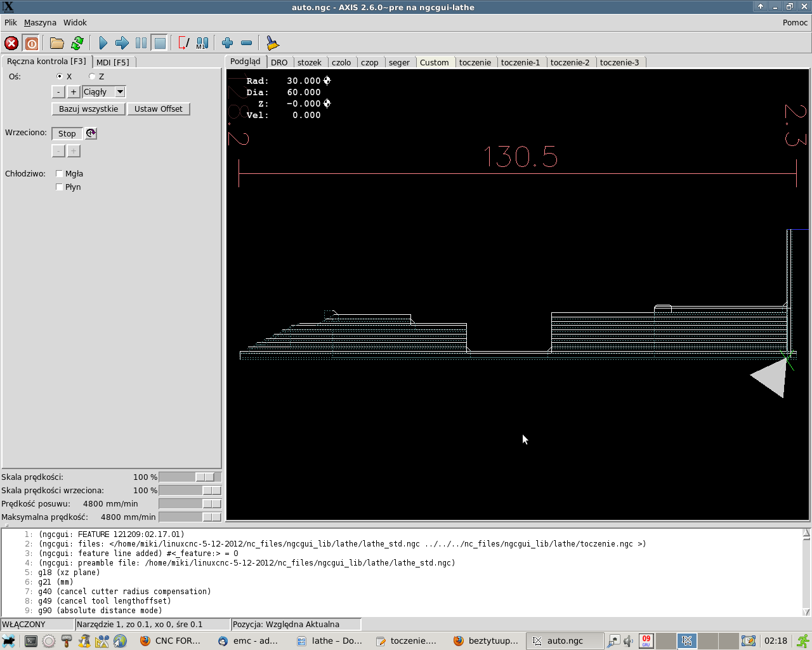The height and width of the screenshot is (650, 812).
Task: Jog axis negative with minus button
Action: point(58,92)
